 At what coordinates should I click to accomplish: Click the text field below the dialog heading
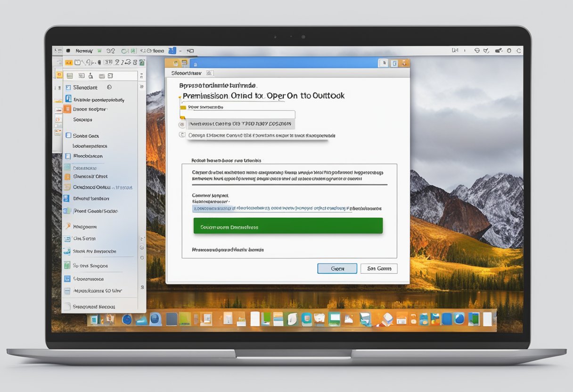[x=241, y=114]
